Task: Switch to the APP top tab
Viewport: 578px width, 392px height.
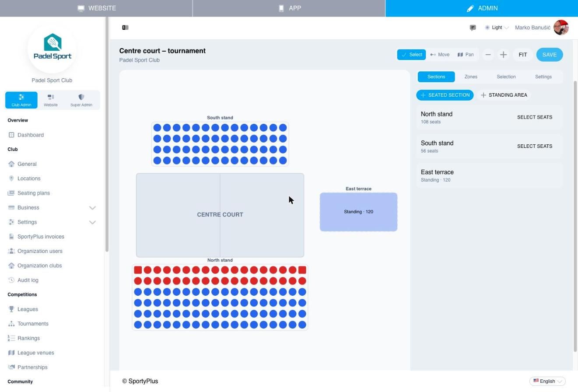Action: (289, 8)
